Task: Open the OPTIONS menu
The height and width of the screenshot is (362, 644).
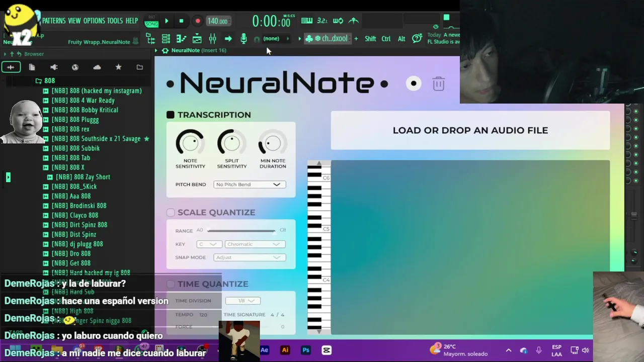Action: pos(94,21)
